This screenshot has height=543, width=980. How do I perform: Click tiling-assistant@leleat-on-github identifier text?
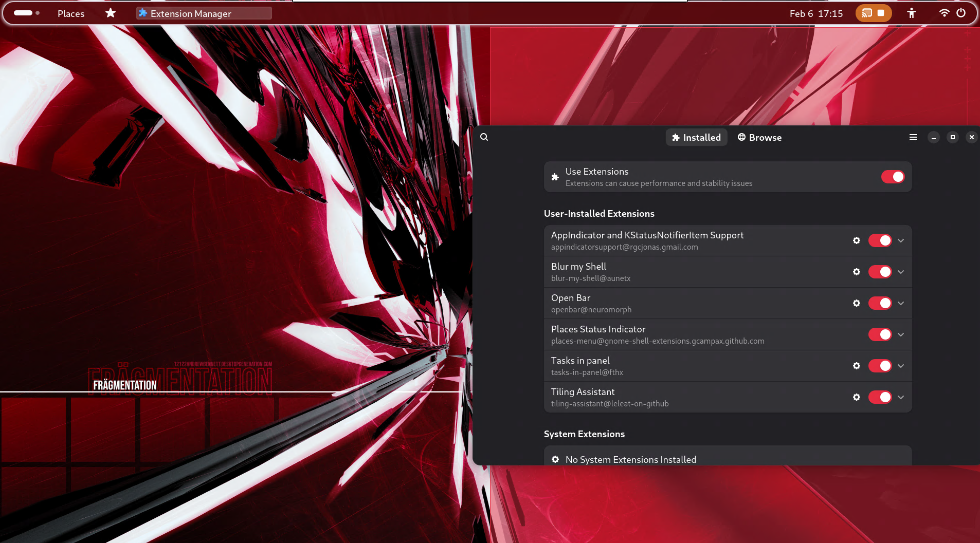610,404
